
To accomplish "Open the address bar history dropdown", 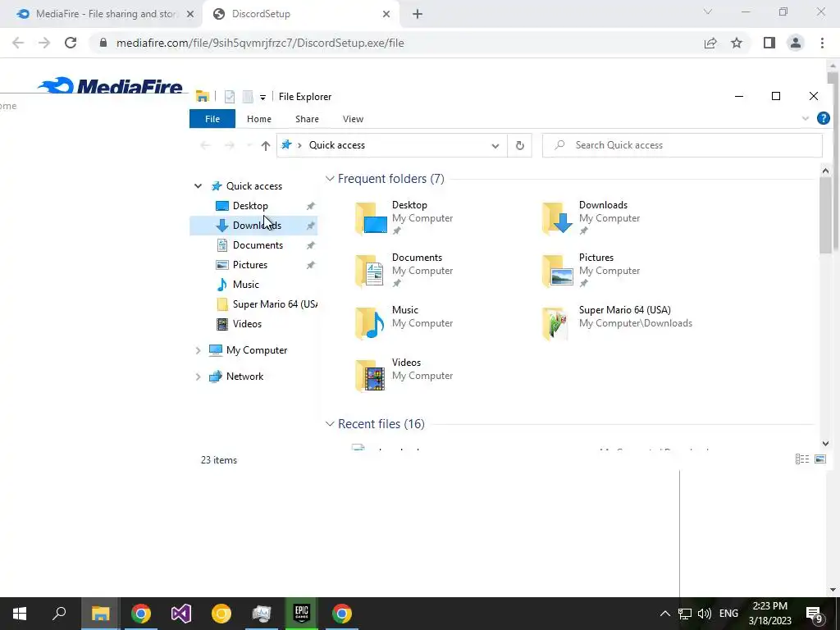I will pyautogui.click(x=495, y=146).
